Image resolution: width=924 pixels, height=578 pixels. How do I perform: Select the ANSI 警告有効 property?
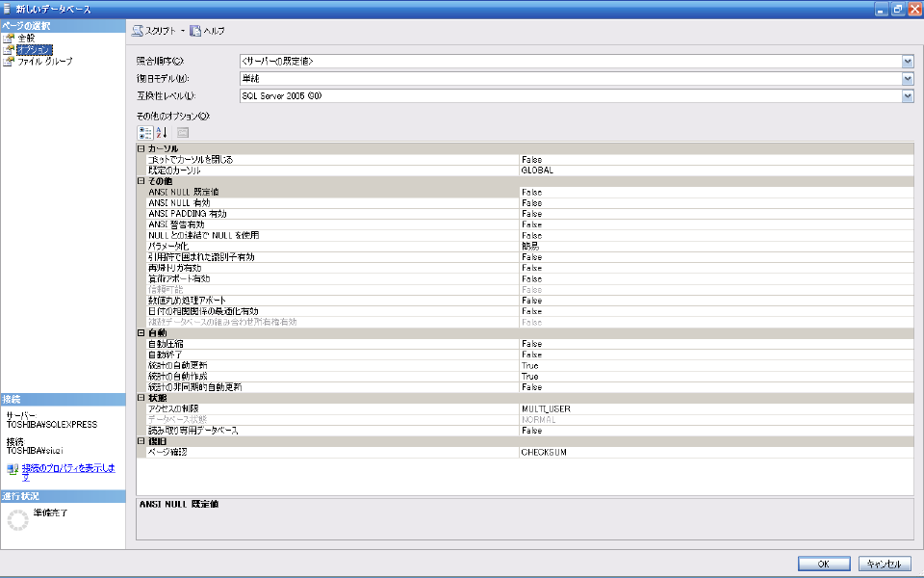click(529, 224)
